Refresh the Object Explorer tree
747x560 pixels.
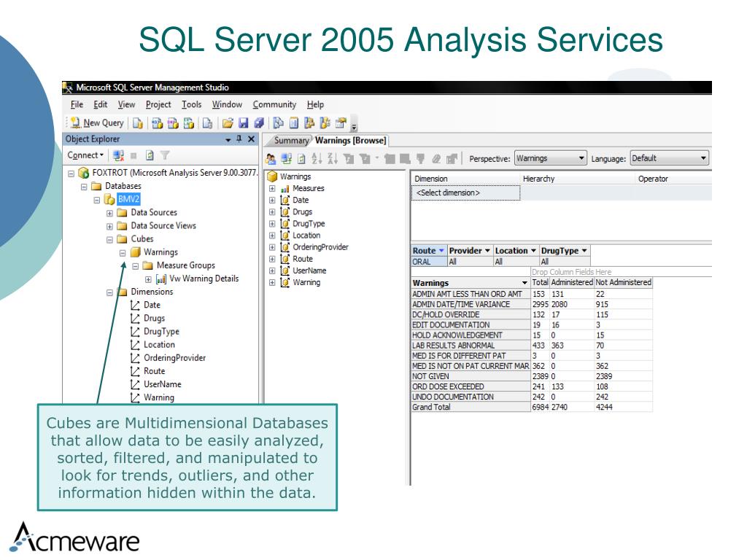[x=150, y=155]
